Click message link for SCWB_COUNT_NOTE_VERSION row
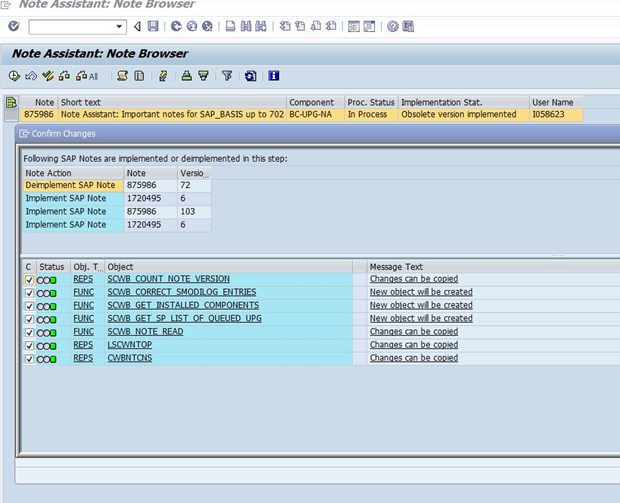Viewport: 620px width, 503px height. [414, 279]
